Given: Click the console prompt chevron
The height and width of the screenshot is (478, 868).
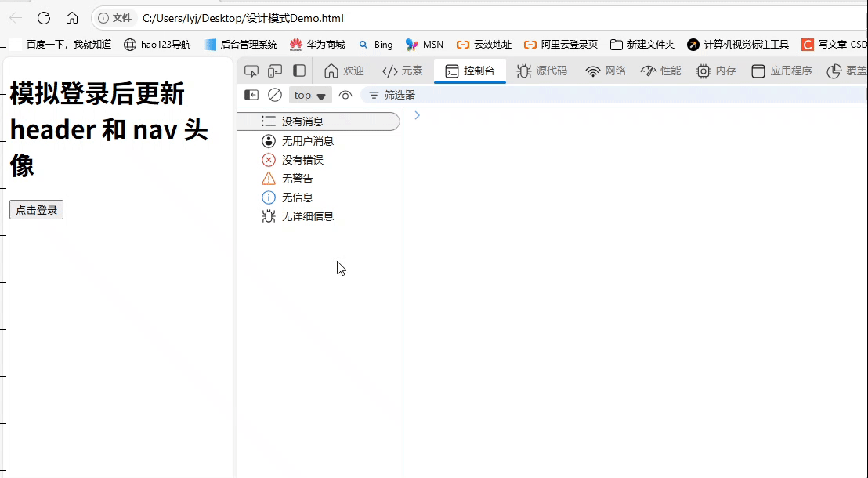Looking at the screenshot, I should click(418, 115).
